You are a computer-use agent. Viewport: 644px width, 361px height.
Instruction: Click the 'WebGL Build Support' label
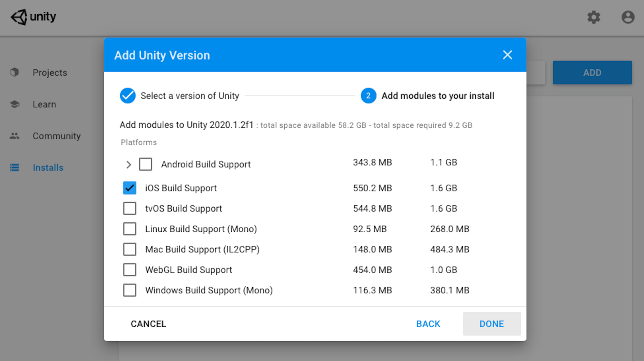[189, 270]
